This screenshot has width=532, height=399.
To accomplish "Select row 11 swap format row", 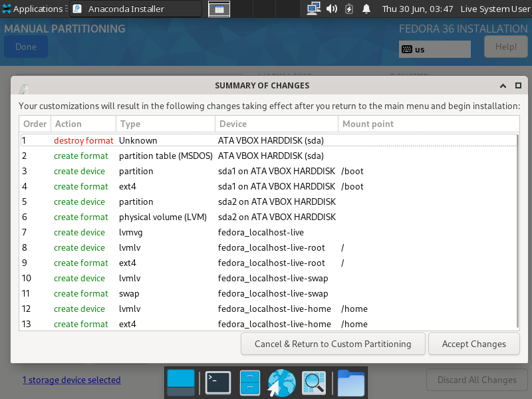I will point(269,293).
